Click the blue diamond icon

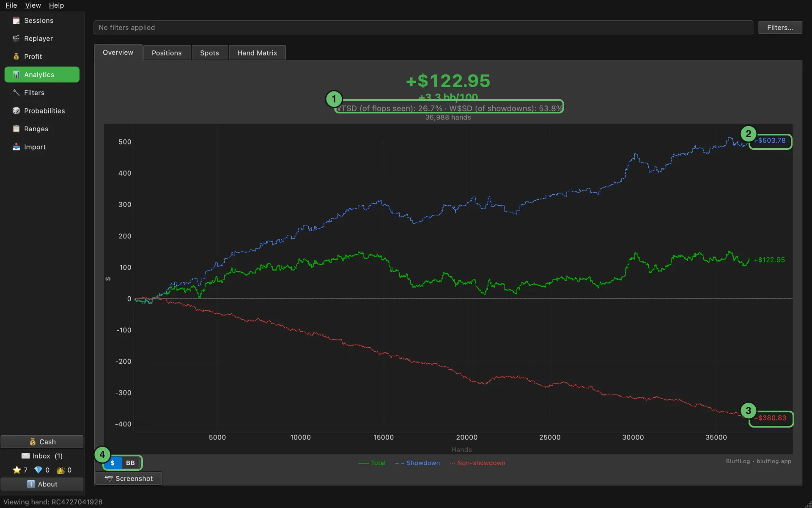38,470
